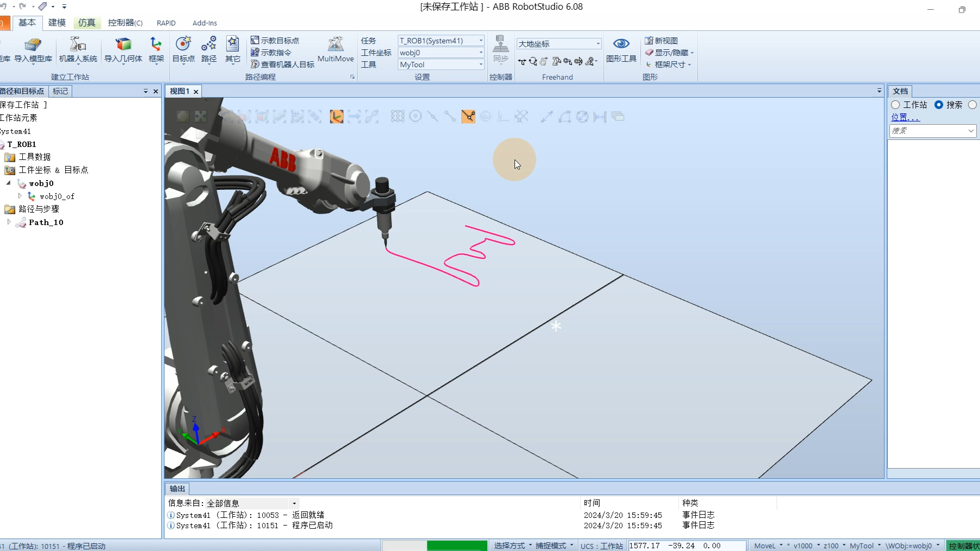Click the path (路径) ribbon icon
Image resolution: width=980 pixels, height=551 pixels.
(x=209, y=50)
